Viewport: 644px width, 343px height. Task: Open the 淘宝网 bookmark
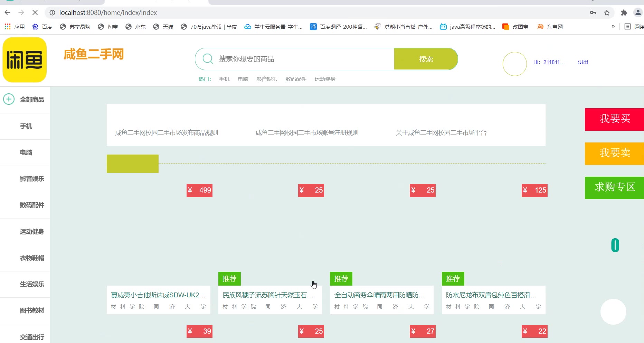550,27
